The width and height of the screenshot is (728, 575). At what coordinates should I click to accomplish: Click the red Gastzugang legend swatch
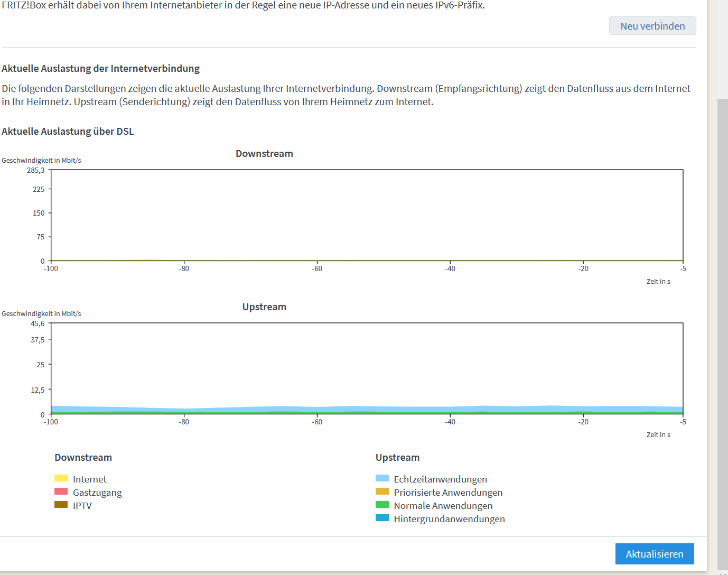(x=61, y=491)
